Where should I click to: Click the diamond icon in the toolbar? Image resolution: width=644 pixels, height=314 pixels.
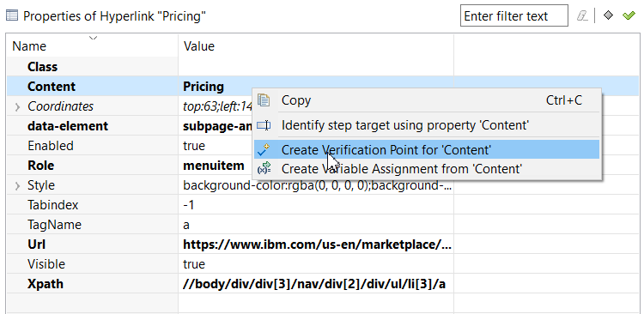point(608,15)
